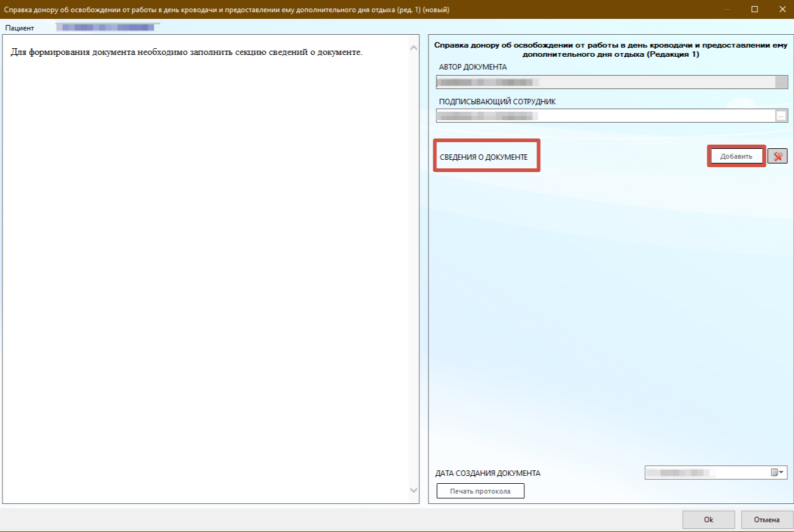Click the form title Справка донору heading
This screenshot has height=532, width=794.
610,50
